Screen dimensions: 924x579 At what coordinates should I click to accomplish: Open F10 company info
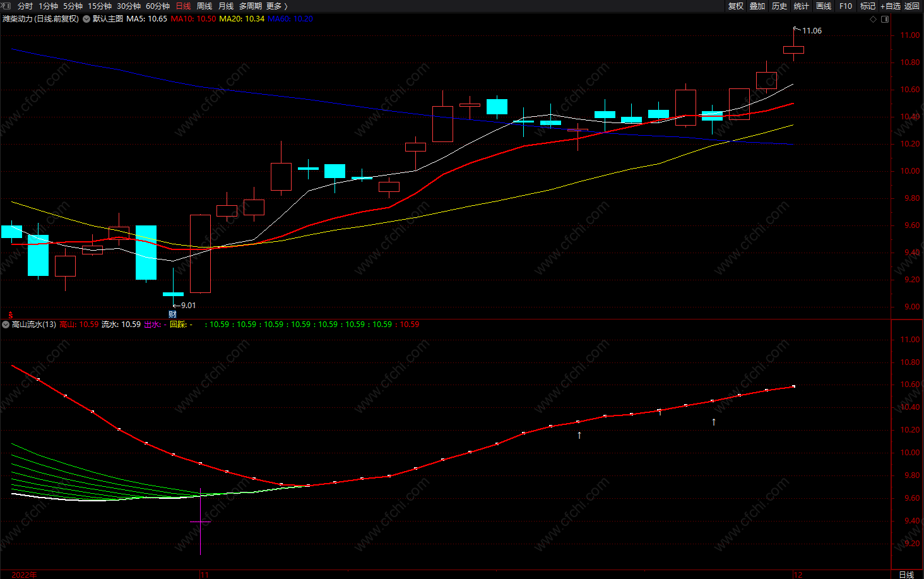[846, 6]
